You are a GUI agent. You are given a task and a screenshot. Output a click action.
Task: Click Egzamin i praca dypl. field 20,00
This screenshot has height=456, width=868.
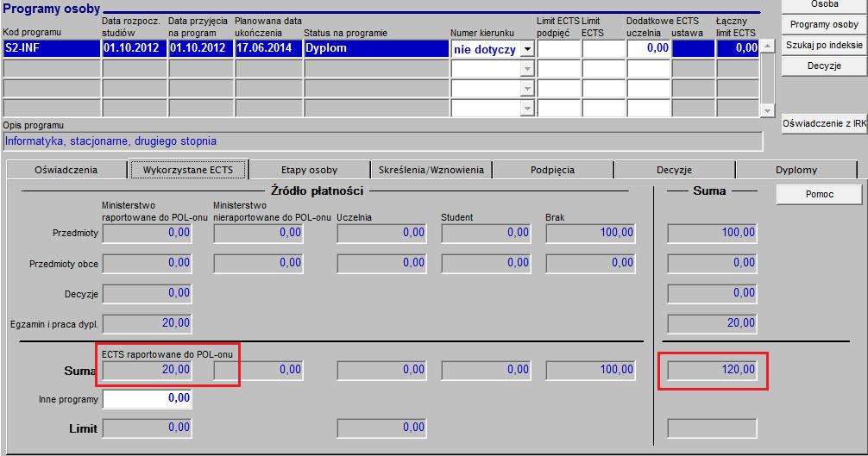148,323
